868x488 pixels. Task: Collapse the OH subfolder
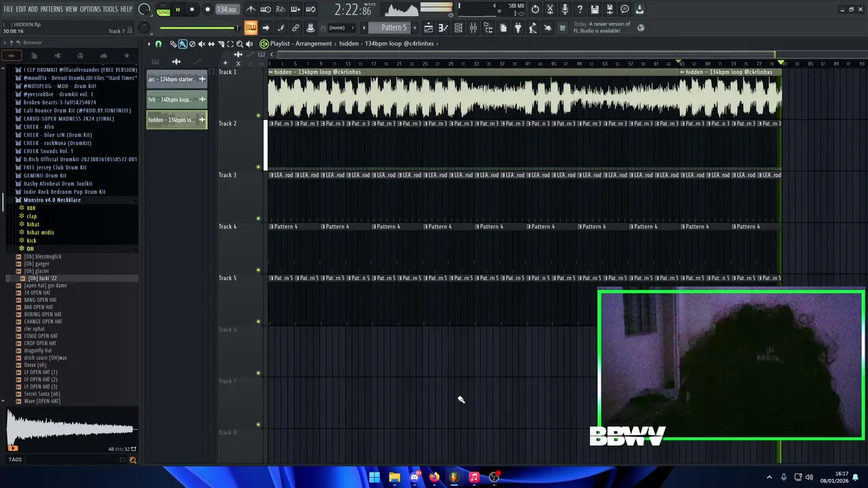pos(30,249)
